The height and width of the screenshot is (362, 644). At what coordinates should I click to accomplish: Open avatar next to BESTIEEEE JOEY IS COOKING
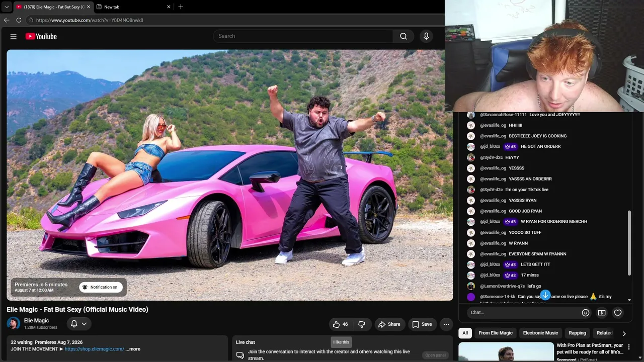471,136
